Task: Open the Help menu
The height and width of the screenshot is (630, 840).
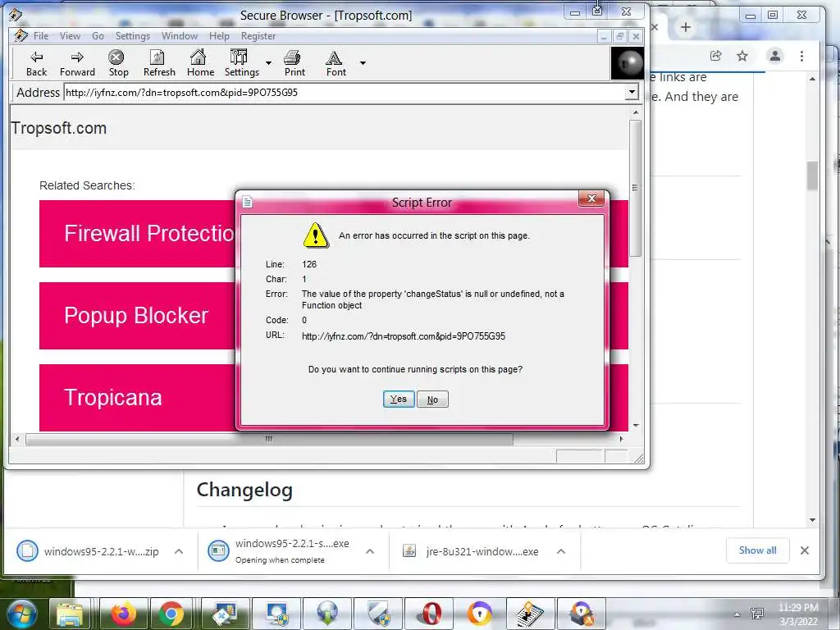Action: (219, 36)
